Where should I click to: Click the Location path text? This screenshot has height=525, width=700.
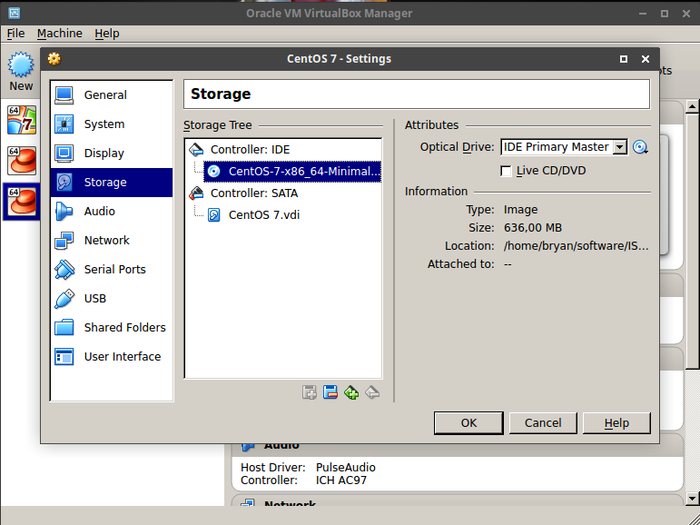(x=576, y=246)
